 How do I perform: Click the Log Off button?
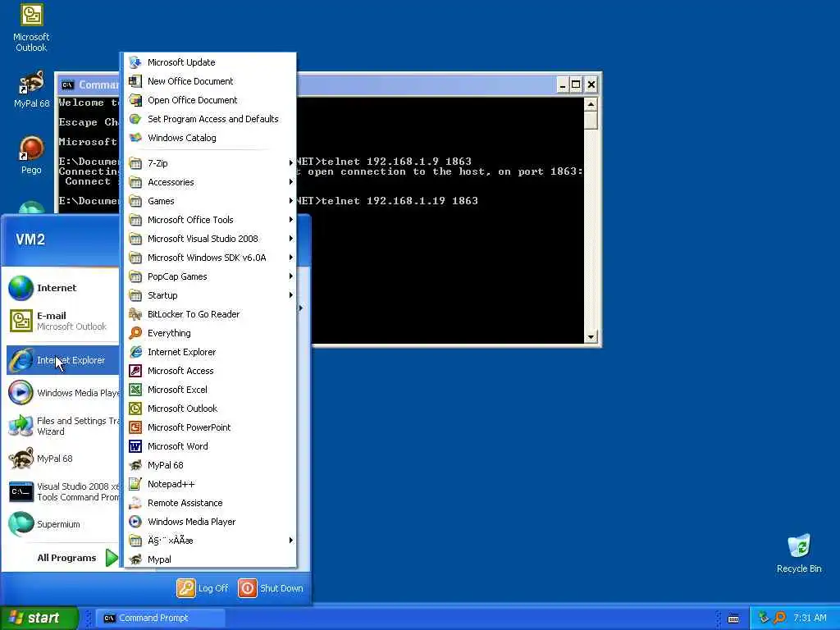(x=203, y=588)
